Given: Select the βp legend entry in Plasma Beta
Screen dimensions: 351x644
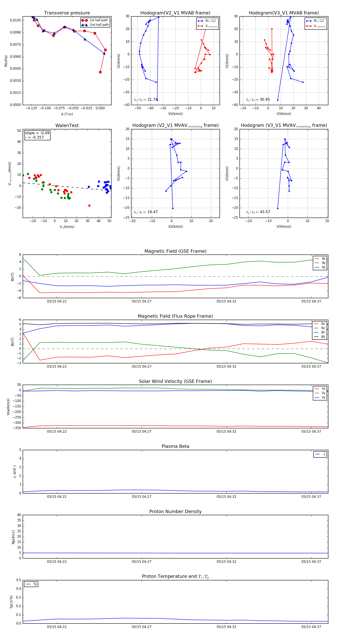Looking at the screenshot, I should point(320,454).
